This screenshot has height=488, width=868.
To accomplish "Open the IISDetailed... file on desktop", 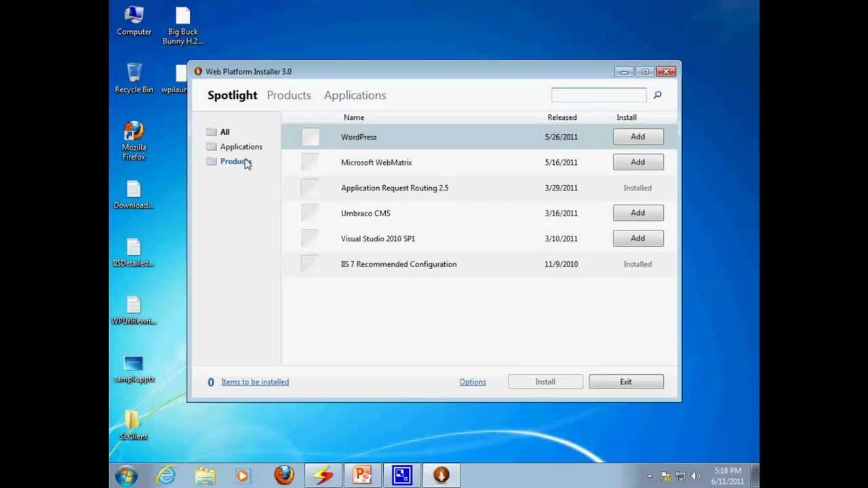I will [134, 252].
